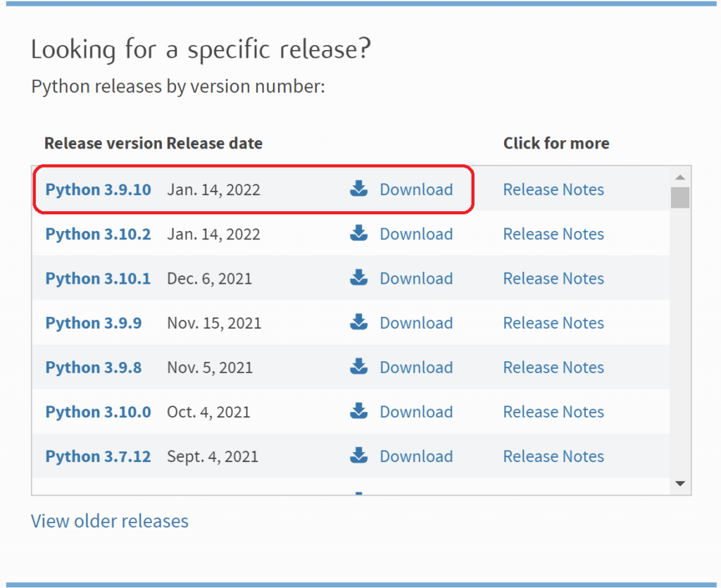
Task: Open Release Notes for Python 3.7.12
Action: tap(553, 456)
